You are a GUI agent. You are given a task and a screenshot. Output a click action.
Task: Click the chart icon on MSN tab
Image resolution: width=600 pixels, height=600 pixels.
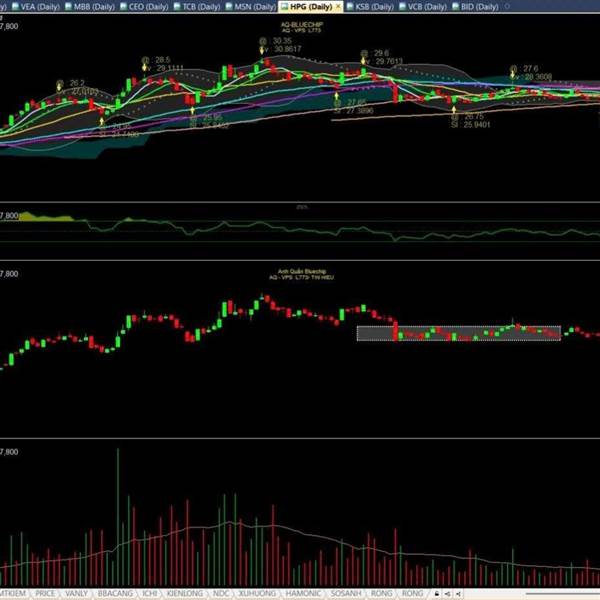tap(229, 7)
